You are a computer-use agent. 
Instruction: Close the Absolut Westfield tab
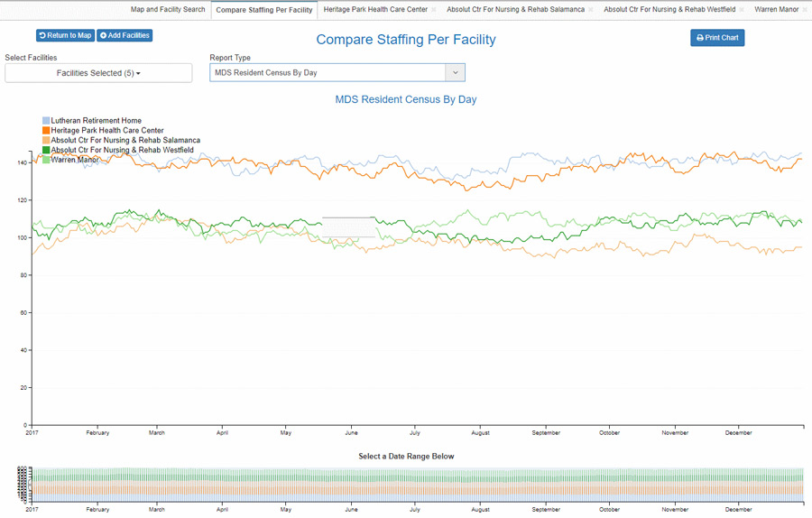741,10
